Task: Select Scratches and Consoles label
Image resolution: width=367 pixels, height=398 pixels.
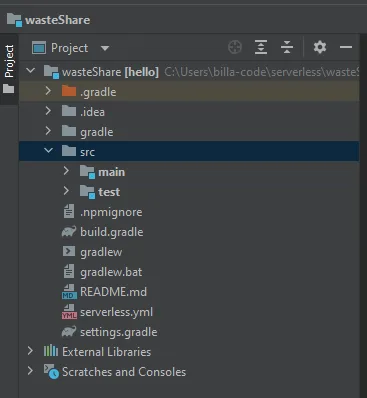Action: pos(124,372)
